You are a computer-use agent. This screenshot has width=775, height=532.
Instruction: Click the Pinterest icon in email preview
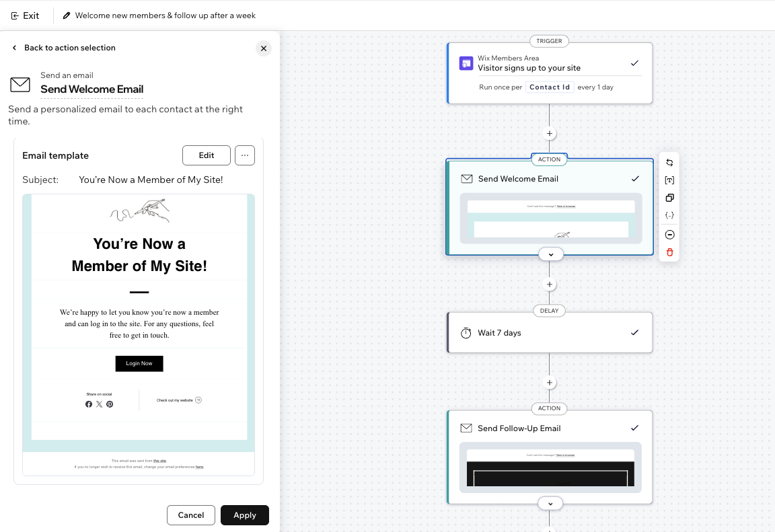(110, 404)
